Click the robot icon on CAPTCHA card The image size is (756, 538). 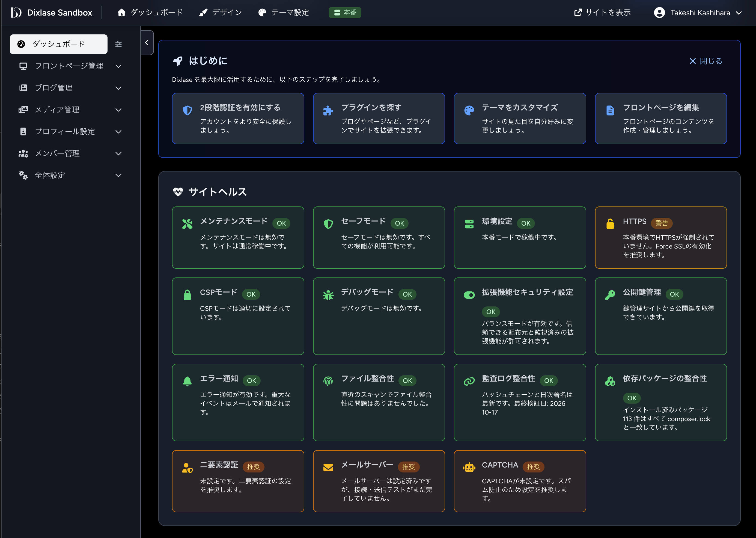[x=469, y=468]
